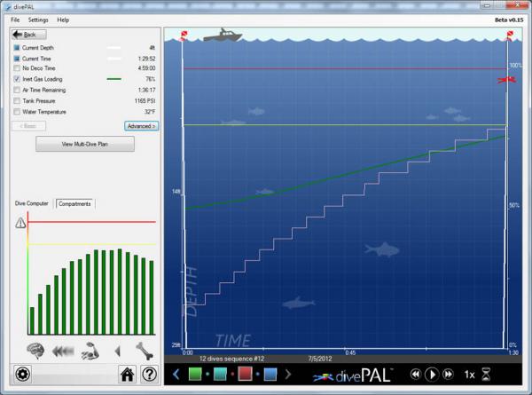Enable the No Deco Time checkbox
Image resolution: width=532 pixels, height=395 pixels.
coord(17,68)
